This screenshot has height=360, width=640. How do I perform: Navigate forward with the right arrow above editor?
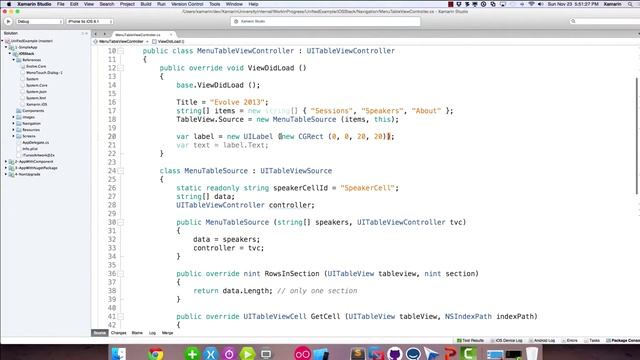click(x=104, y=34)
